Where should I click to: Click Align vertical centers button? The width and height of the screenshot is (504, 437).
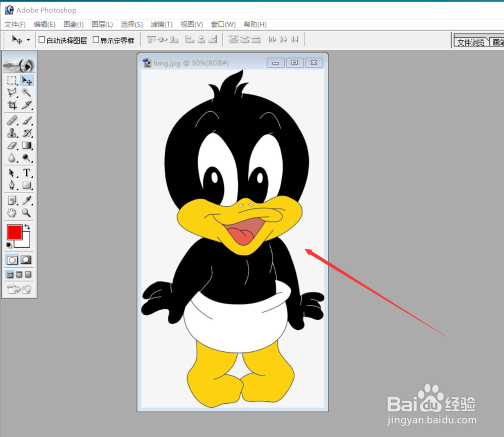pyautogui.click(x=163, y=39)
